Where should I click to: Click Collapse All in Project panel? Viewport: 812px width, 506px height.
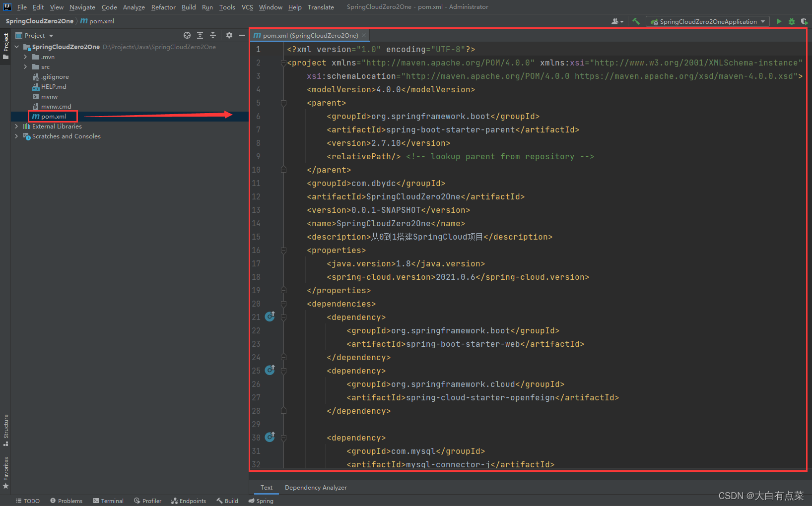(x=213, y=35)
